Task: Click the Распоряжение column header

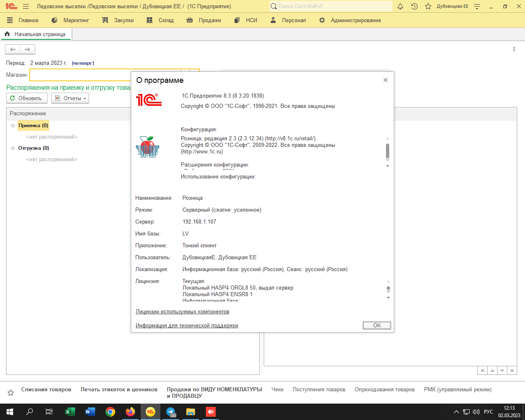Action: point(69,114)
